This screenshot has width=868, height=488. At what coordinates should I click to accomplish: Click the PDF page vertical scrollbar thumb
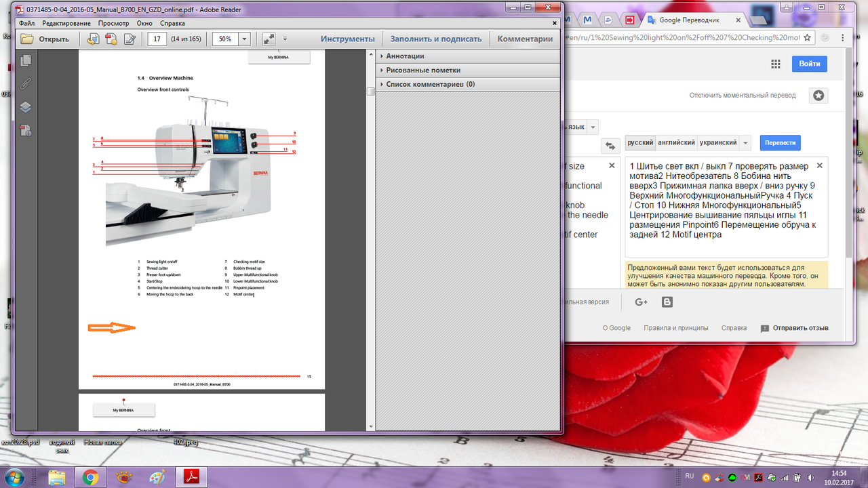(x=370, y=91)
